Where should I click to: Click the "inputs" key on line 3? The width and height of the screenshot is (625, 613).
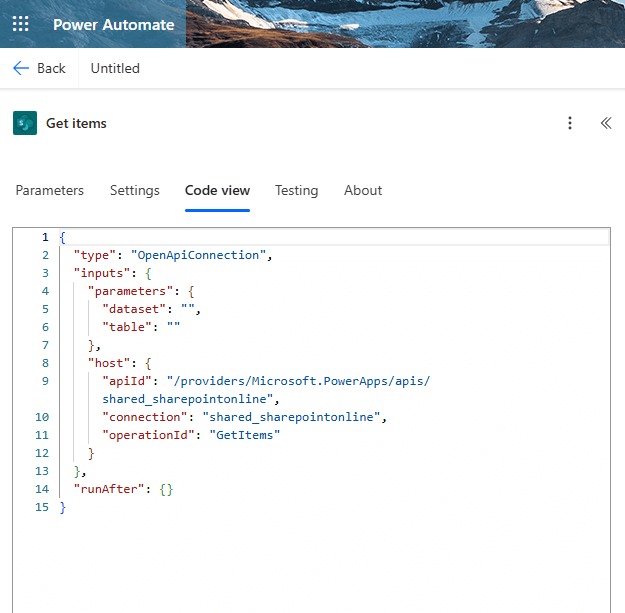click(x=102, y=273)
